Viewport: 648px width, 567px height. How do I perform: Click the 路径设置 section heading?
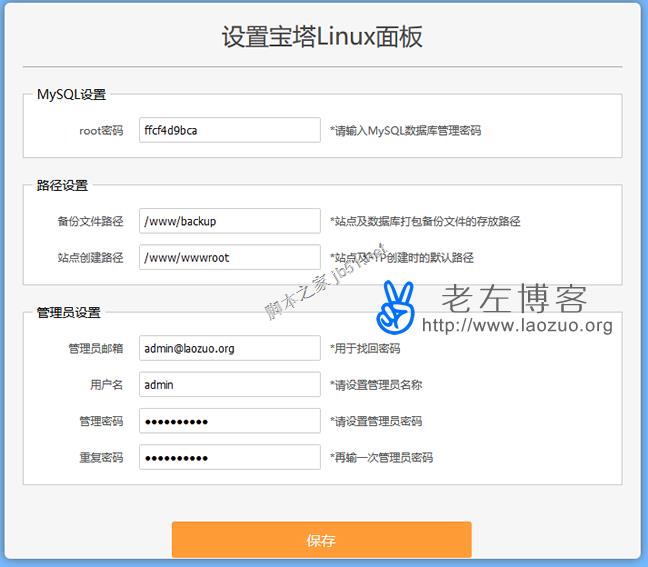62,186
